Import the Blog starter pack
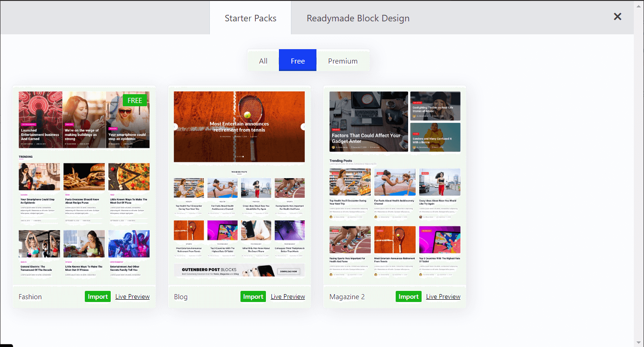The height and width of the screenshot is (347, 644). pos(253,296)
